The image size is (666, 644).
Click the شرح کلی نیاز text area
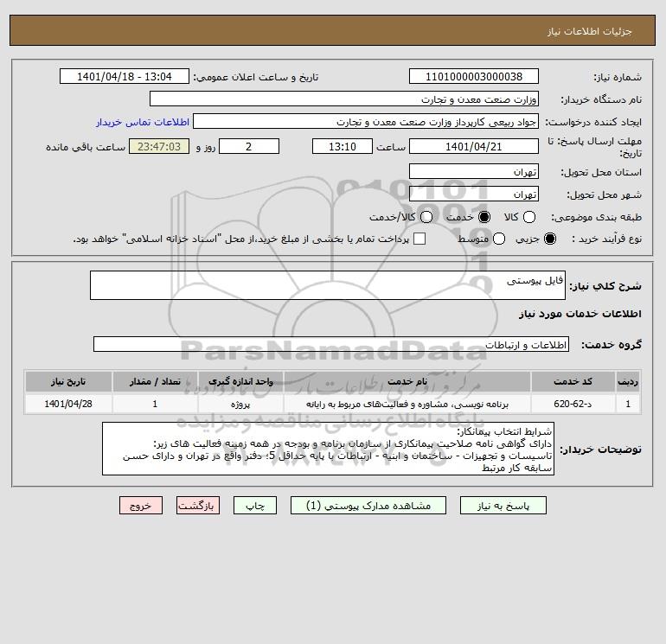coord(328,285)
